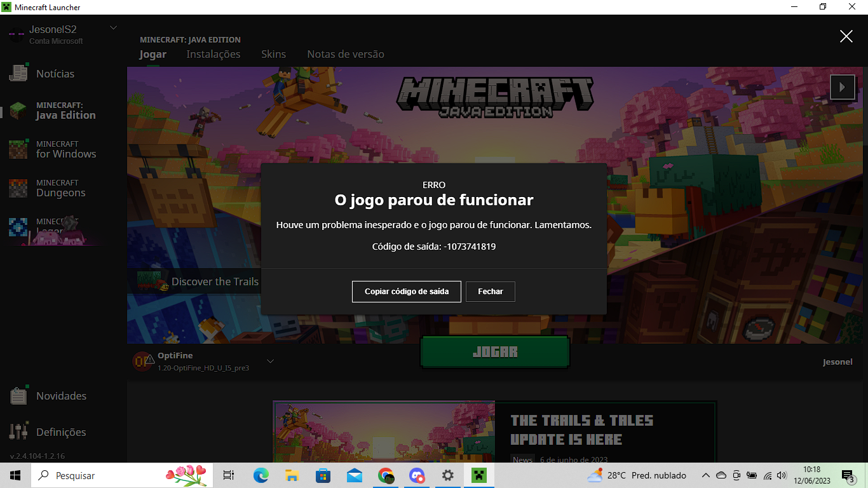Click the Minecraft Launcher taskbar icon
The image size is (868, 488).
tap(478, 475)
